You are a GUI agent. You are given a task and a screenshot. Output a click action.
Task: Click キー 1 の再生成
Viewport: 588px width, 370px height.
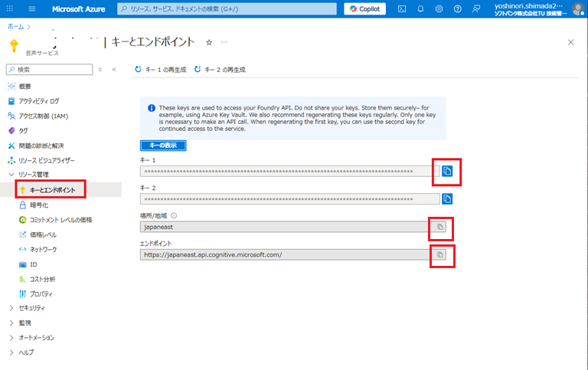160,69
